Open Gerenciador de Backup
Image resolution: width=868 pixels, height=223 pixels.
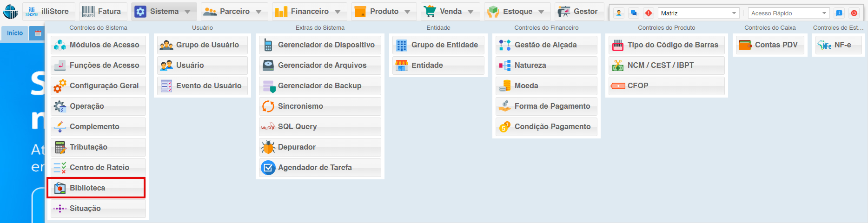pos(319,85)
